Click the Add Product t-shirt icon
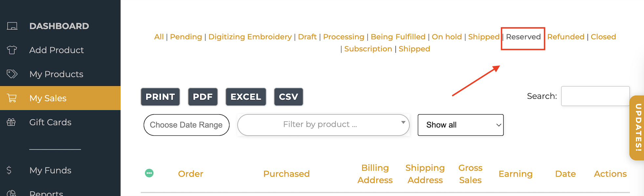Screen dimensions: 644x196 pyautogui.click(x=12, y=50)
